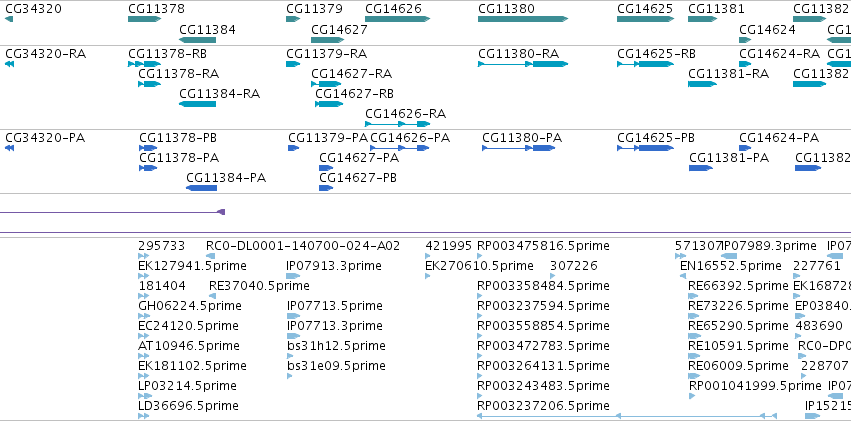Click the GH06224.5prime EST entry
The width and height of the screenshot is (851, 421).
pos(190,305)
